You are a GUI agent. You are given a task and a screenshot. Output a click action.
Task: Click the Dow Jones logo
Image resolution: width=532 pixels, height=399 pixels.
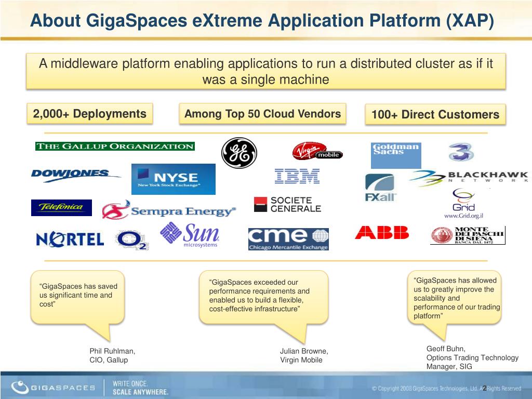pyautogui.click(x=76, y=175)
